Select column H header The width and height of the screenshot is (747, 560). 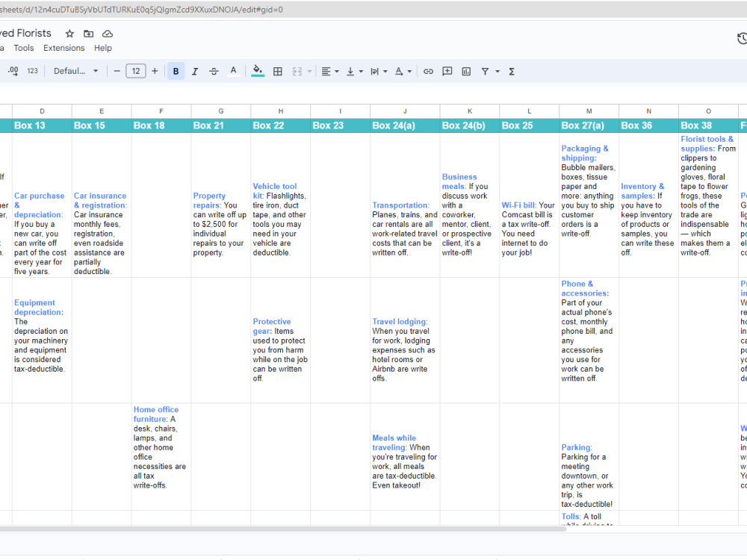(x=281, y=111)
